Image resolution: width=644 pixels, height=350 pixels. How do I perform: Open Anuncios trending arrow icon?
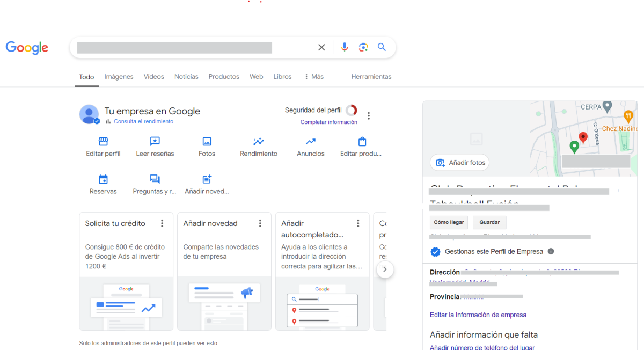coord(311,142)
